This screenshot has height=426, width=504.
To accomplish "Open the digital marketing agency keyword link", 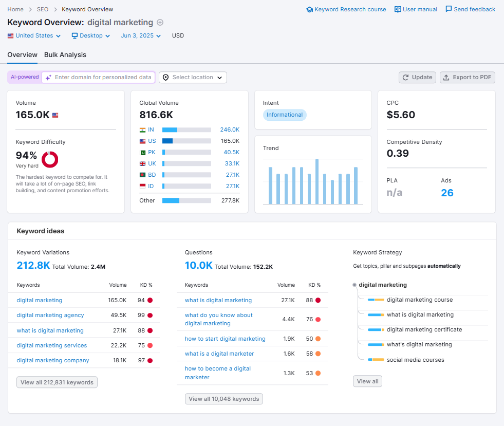I will (x=50, y=315).
